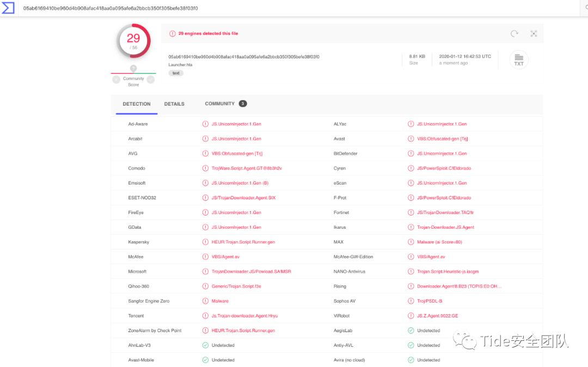Click the GData engine name
The image size is (588, 367).
pyautogui.click(x=134, y=227)
